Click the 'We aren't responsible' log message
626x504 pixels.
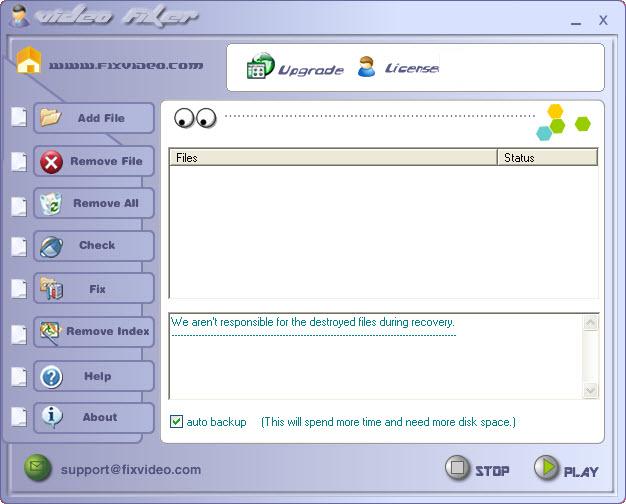tap(313, 322)
